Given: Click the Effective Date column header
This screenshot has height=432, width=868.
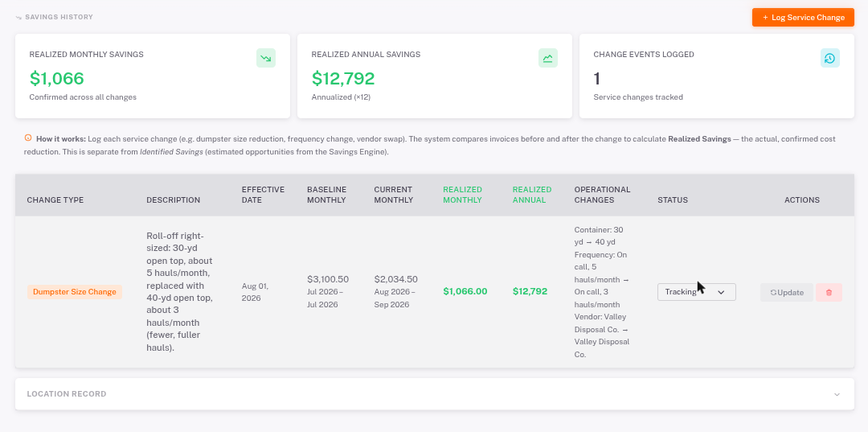Looking at the screenshot, I should [x=263, y=195].
